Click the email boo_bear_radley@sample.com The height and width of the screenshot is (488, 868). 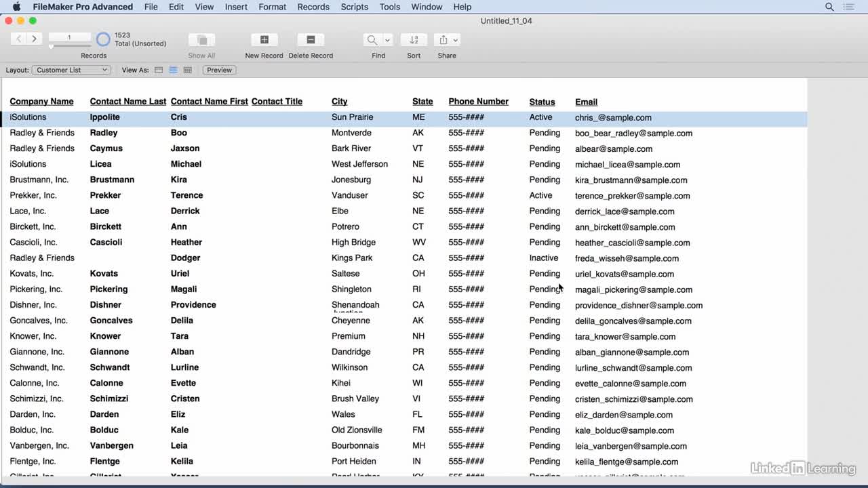(634, 134)
